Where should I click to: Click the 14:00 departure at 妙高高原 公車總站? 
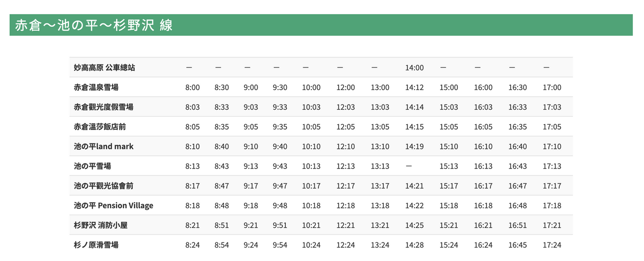(415, 67)
